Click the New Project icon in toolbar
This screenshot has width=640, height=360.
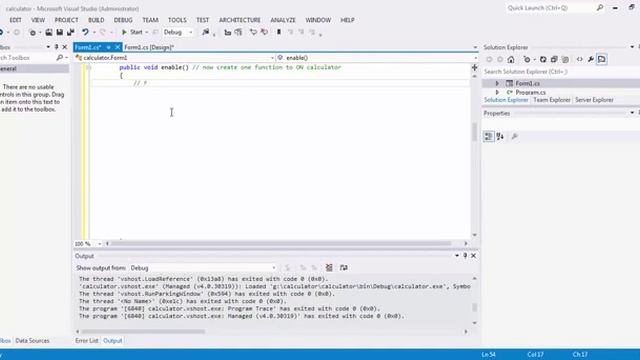coord(33,32)
